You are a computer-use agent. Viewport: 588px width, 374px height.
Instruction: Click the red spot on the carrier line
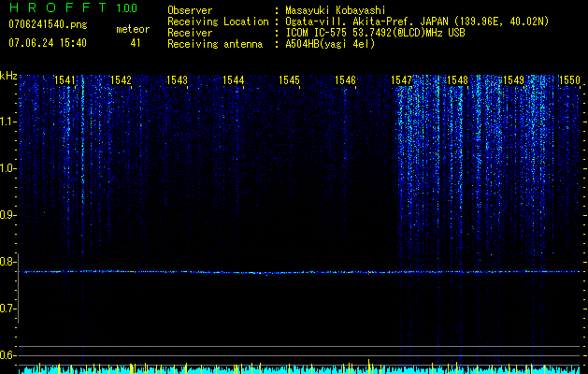(x=368, y=272)
